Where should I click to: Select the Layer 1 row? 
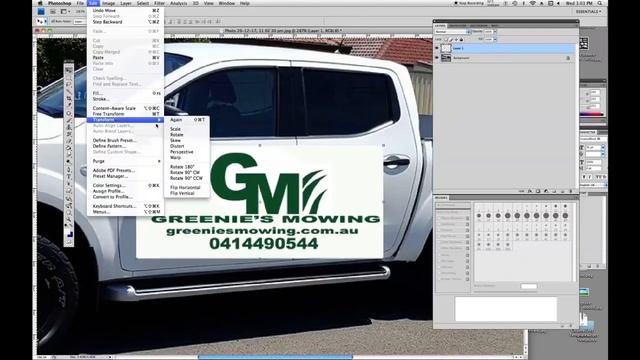click(504, 48)
